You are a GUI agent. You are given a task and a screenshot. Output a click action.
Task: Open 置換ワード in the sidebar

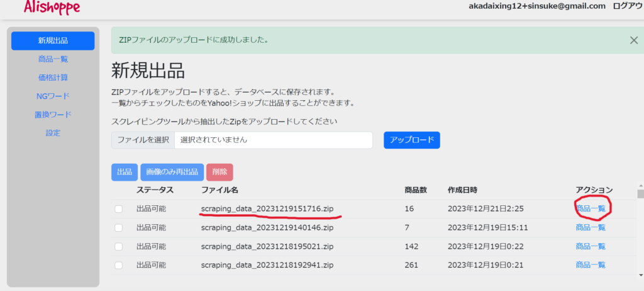pos(53,115)
